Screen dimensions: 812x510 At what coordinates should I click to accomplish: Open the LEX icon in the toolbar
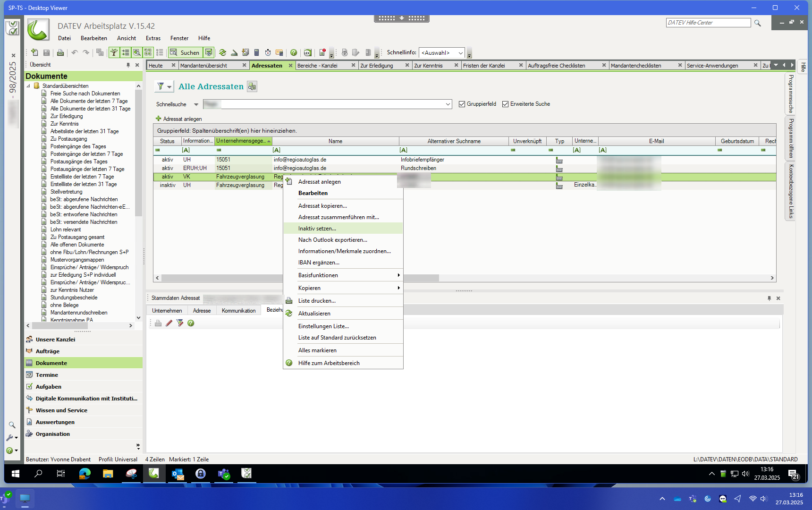pos(307,52)
